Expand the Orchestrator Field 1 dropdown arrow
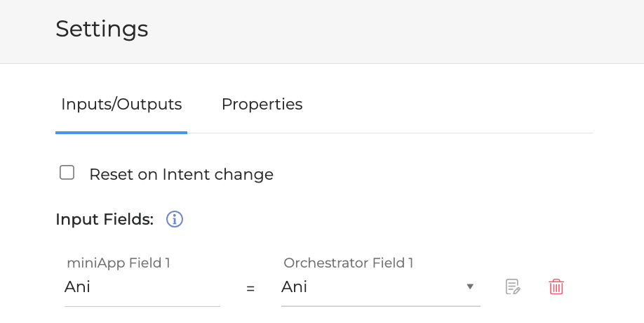This screenshot has height=323, width=644. [470, 286]
